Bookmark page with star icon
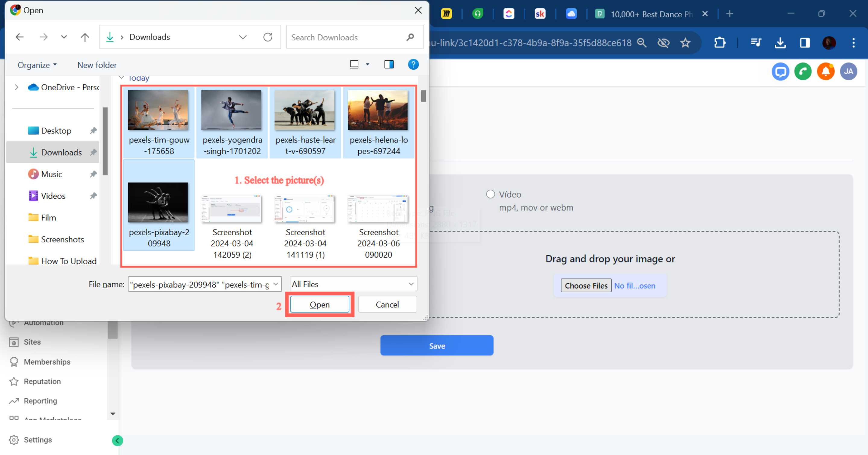Screen dimensions: 868x455 pos(685,43)
